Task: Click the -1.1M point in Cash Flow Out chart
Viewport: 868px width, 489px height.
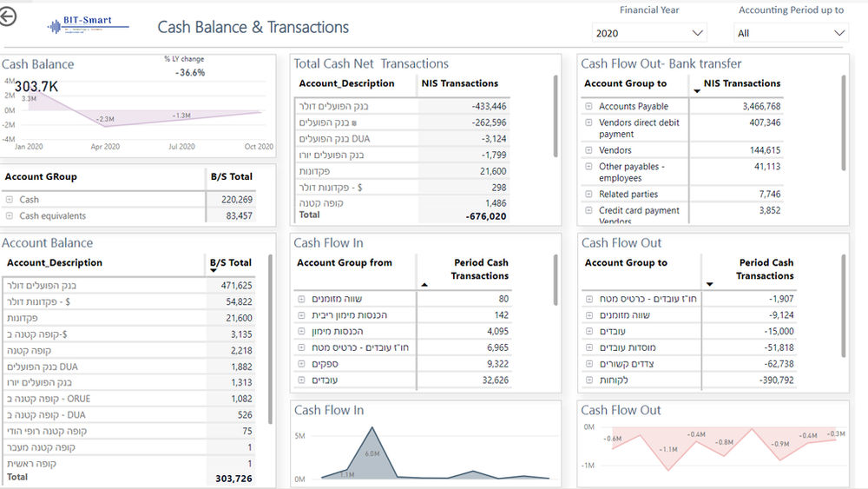Action: tap(668, 470)
